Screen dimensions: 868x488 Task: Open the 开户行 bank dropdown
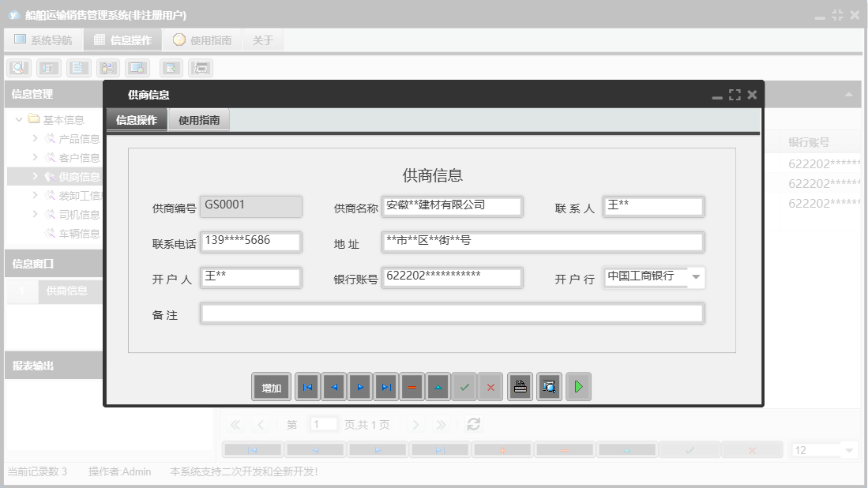pos(697,277)
